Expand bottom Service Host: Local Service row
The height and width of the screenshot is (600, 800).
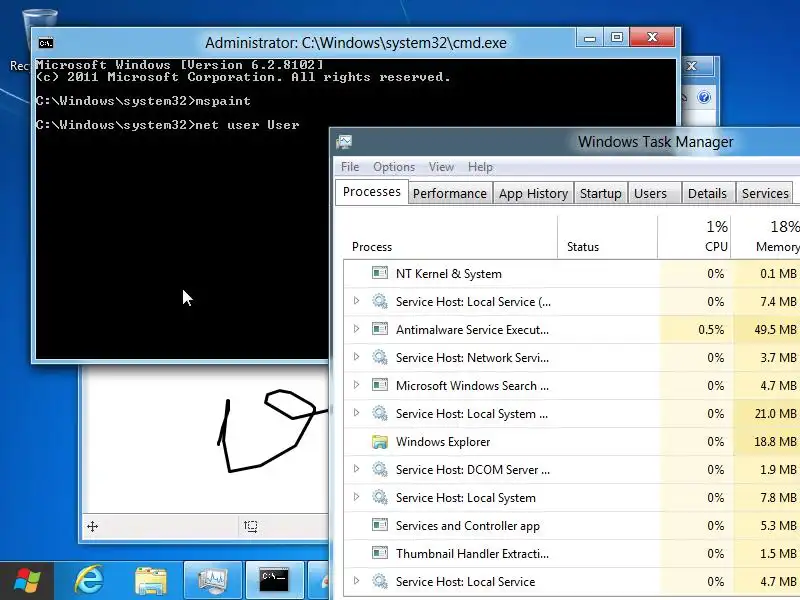pos(357,581)
